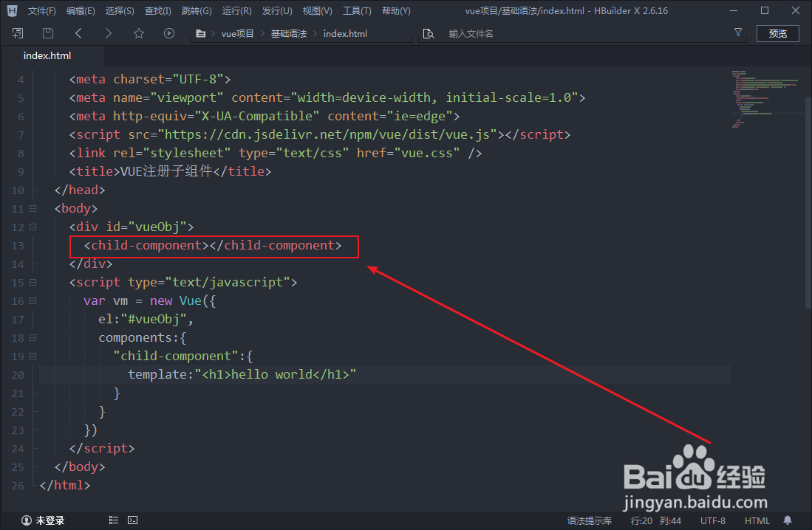Go back with the left arrow icon
The image size is (812, 530).
[78, 34]
